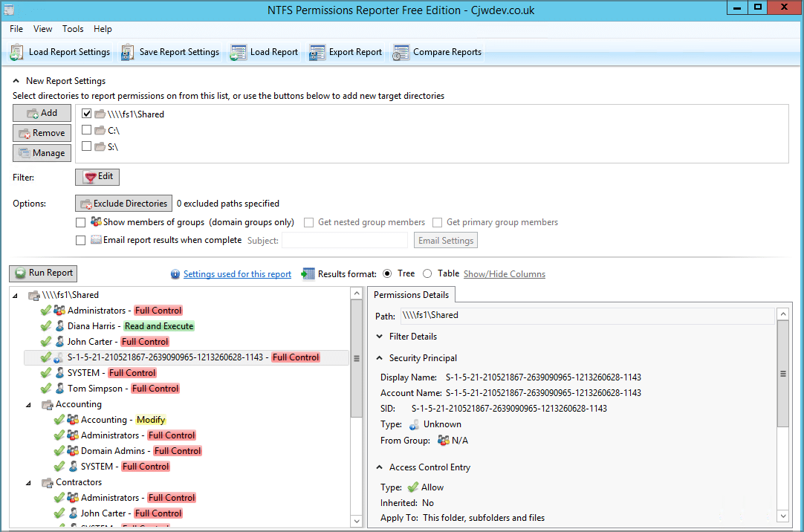The image size is (804, 532).
Task: Collapse the Contractors folder tree node
Action: pos(28,483)
